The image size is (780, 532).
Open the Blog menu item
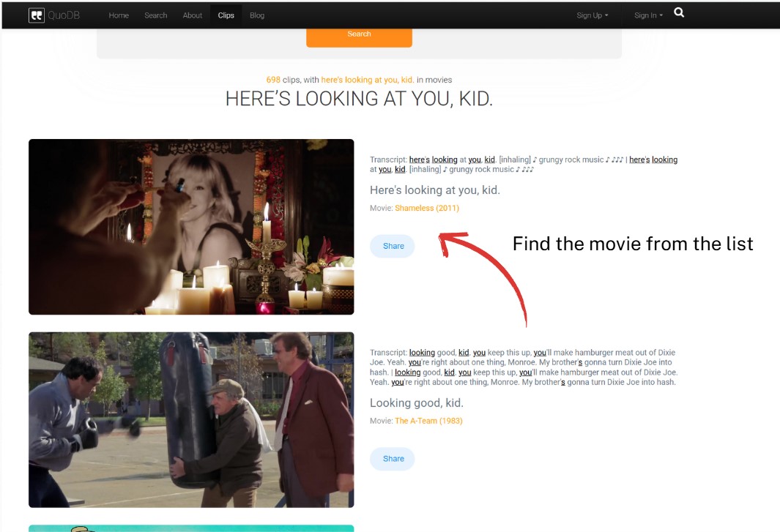pyautogui.click(x=257, y=15)
